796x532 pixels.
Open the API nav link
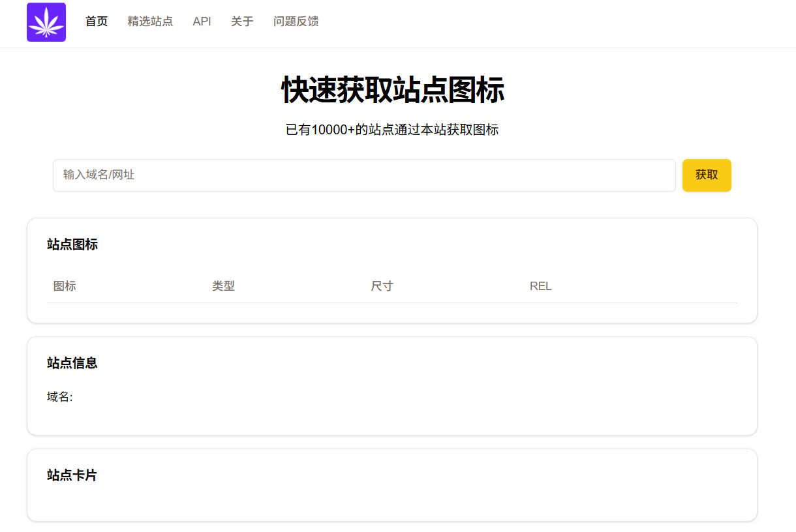[202, 22]
